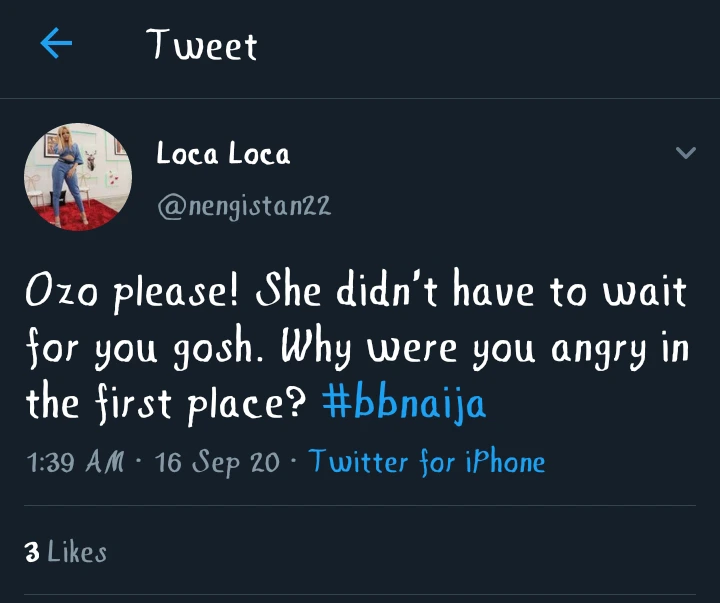720x603 pixels.
Task: Select the 1:39 AM timestamp
Action: pyautogui.click(x=75, y=462)
